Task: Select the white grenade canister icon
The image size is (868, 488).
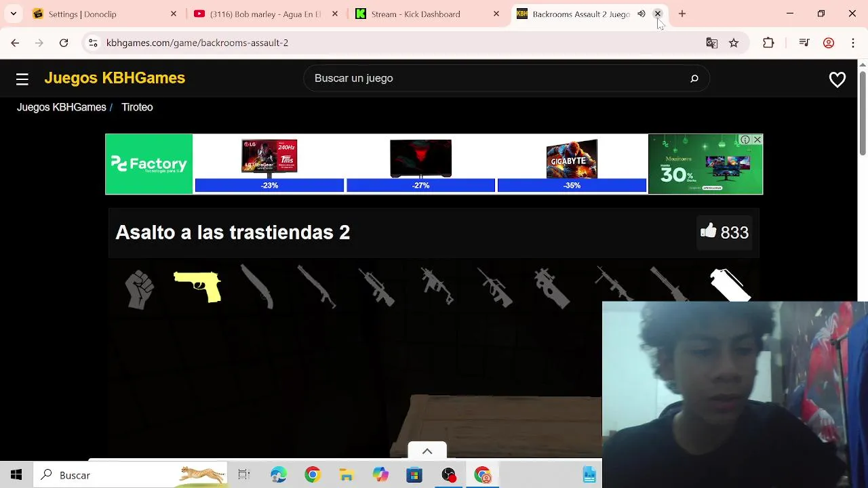Action: pyautogui.click(x=730, y=285)
